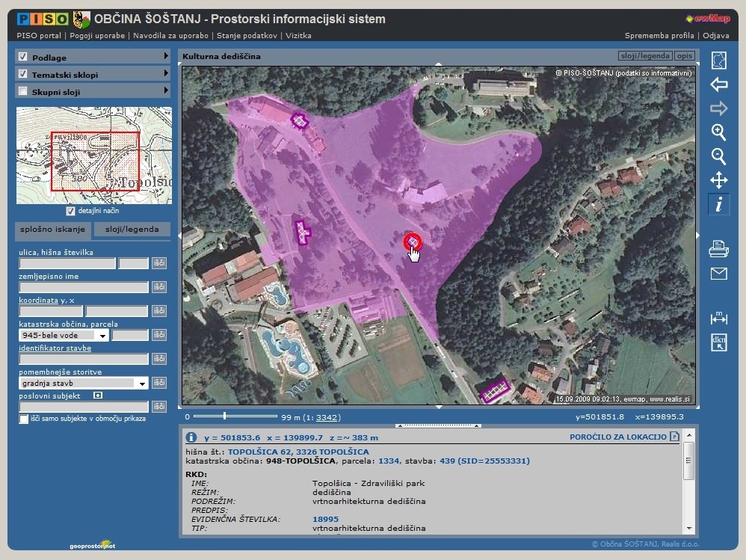Click the map scale slider handle

click(x=224, y=415)
